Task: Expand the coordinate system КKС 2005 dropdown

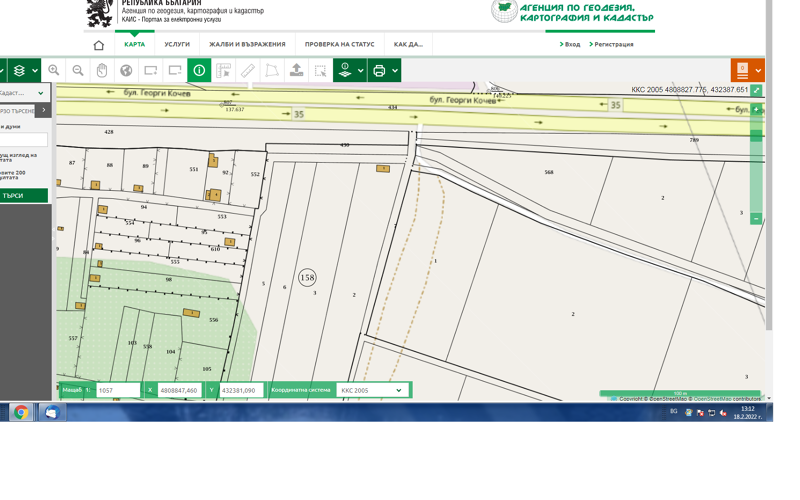Action: [x=398, y=390]
